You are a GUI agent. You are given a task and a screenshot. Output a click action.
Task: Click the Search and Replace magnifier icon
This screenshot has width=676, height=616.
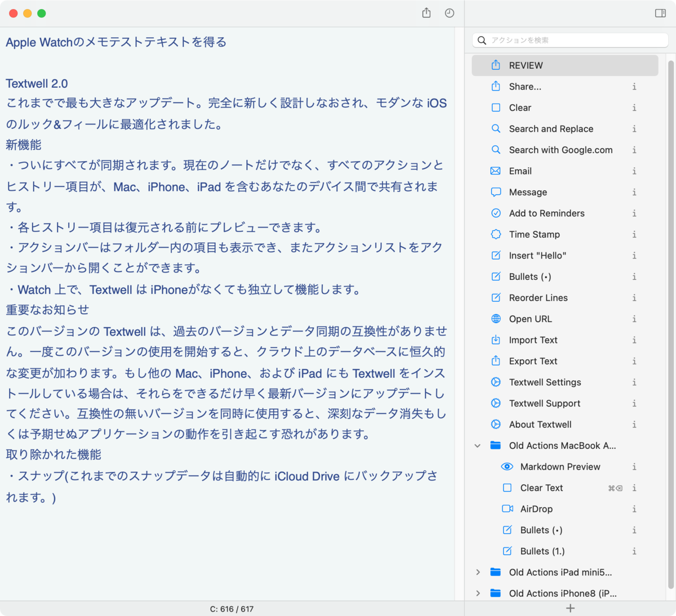click(496, 128)
